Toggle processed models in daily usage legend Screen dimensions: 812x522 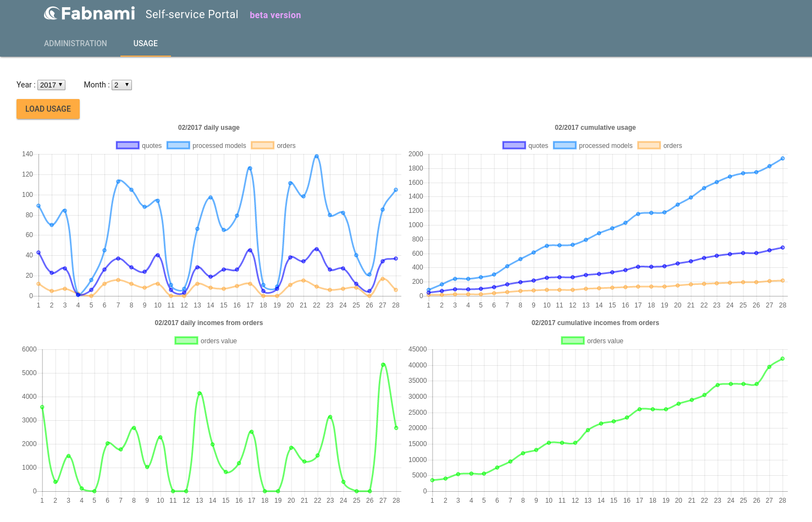(x=207, y=146)
